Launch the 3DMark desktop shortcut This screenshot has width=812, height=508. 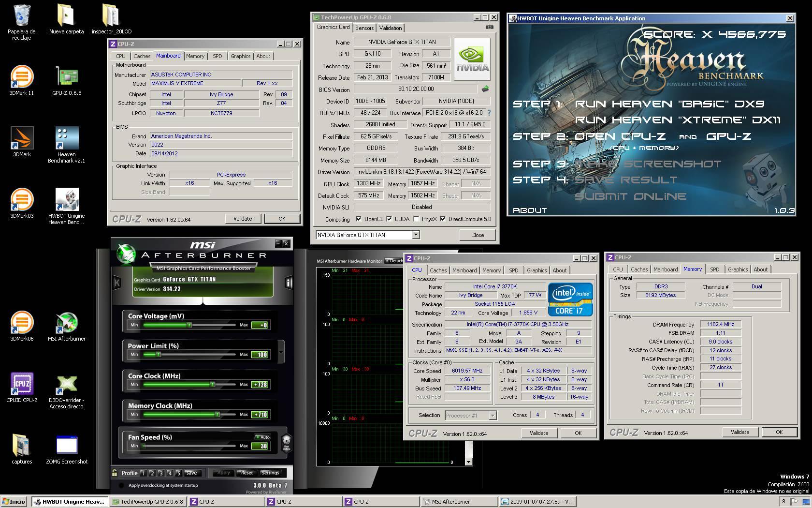[22, 141]
